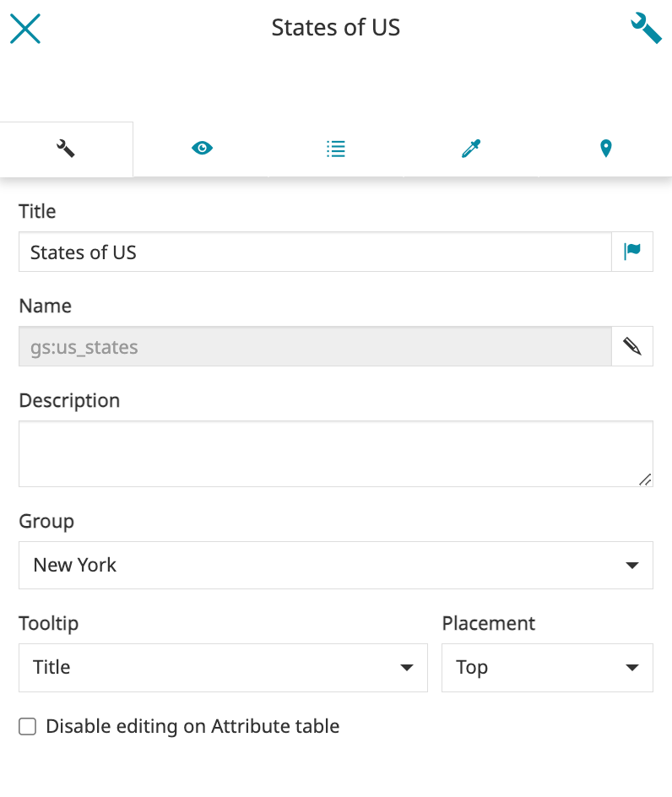The height and width of the screenshot is (797, 672).
Task: Click the wrench icon in the header
Action: pyautogui.click(x=646, y=28)
